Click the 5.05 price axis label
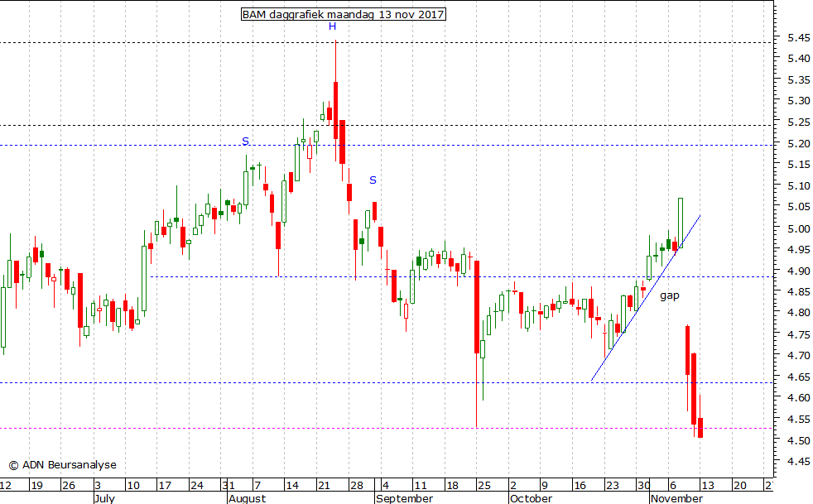 coord(798,207)
